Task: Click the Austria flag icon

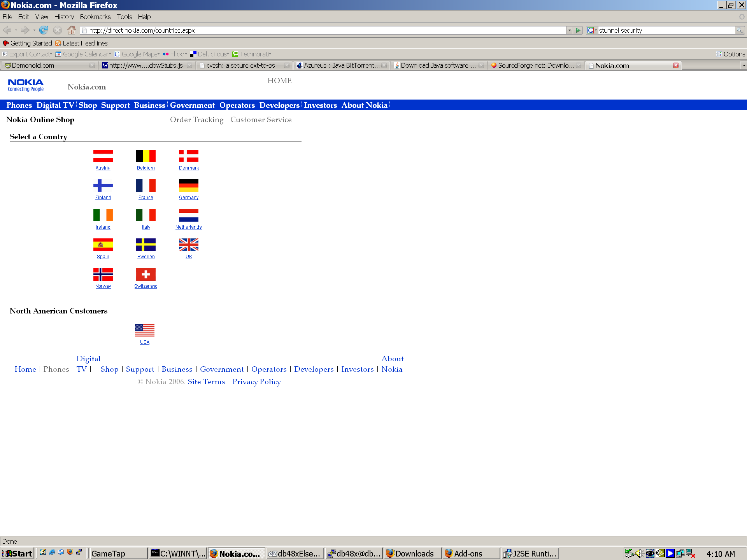Action: click(x=103, y=156)
